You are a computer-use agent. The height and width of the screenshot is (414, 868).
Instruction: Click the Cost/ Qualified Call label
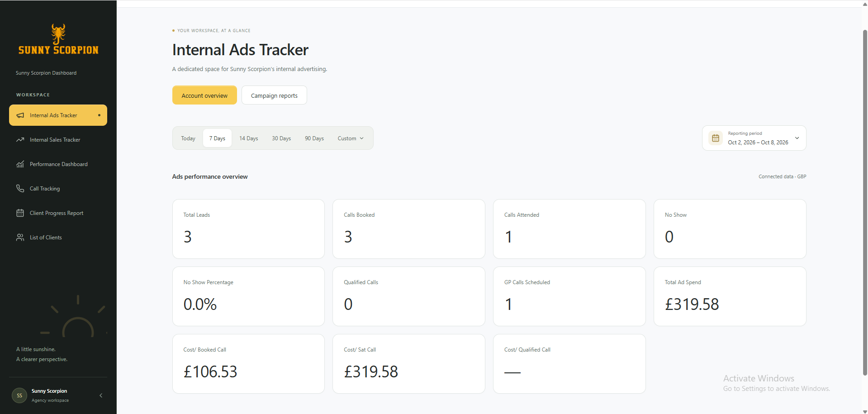tap(527, 350)
